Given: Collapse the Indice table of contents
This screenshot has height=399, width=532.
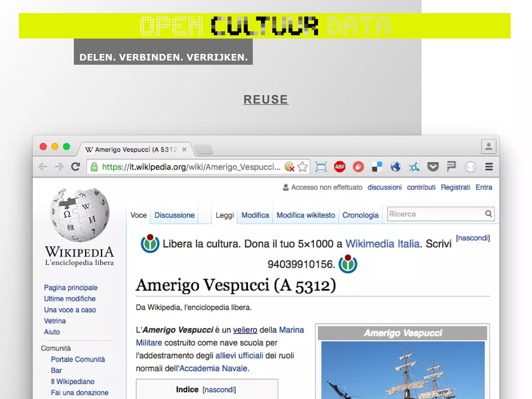Looking at the screenshot, I should (x=219, y=390).
